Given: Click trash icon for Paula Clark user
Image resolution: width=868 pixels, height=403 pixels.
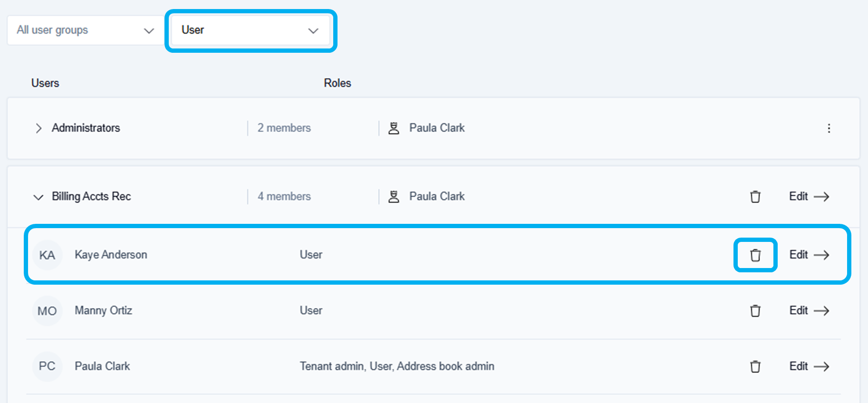Looking at the screenshot, I should click(755, 366).
